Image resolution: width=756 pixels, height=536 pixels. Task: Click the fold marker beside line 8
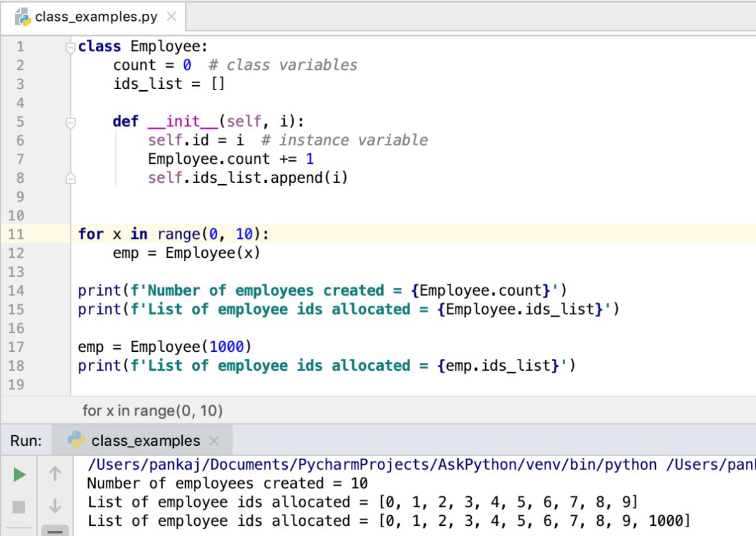pos(71,177)
